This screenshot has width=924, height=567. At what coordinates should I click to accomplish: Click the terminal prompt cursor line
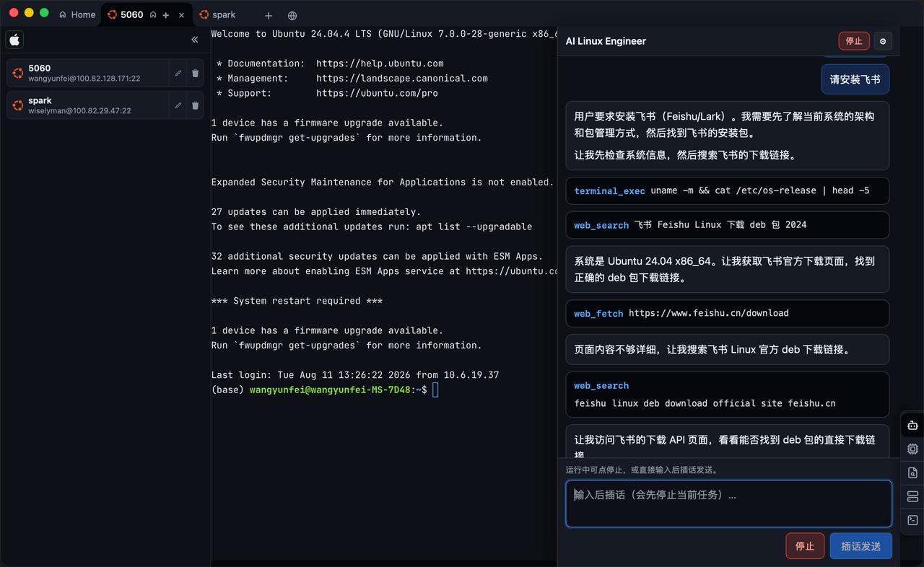pyautogui.click(x=325, y=390)
